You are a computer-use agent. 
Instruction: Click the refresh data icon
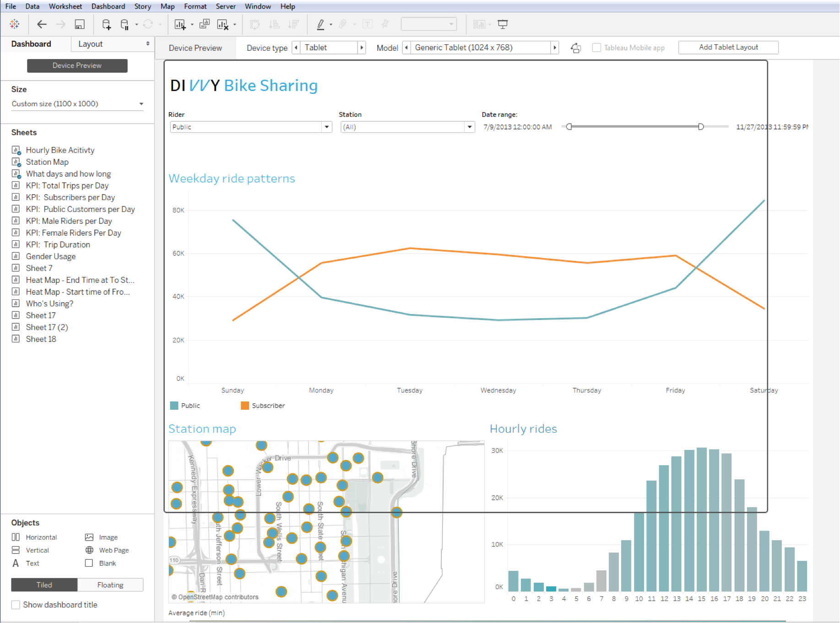148,24
